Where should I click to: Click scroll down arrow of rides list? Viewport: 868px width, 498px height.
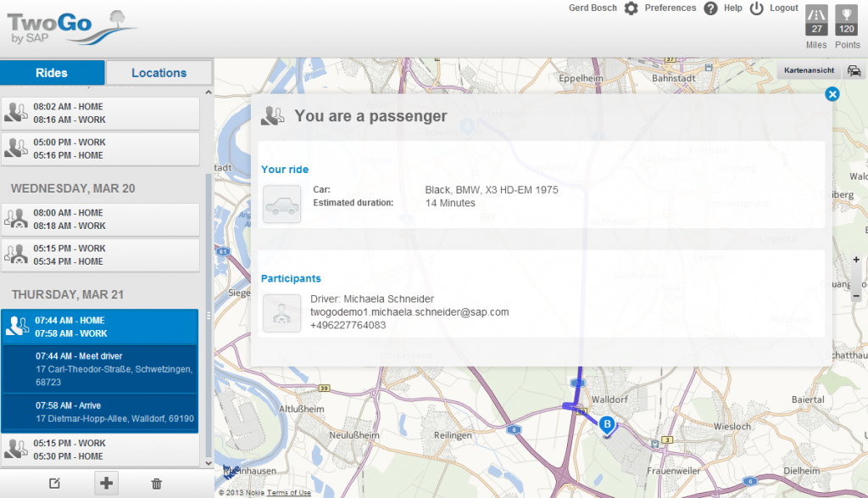point(209,463)
